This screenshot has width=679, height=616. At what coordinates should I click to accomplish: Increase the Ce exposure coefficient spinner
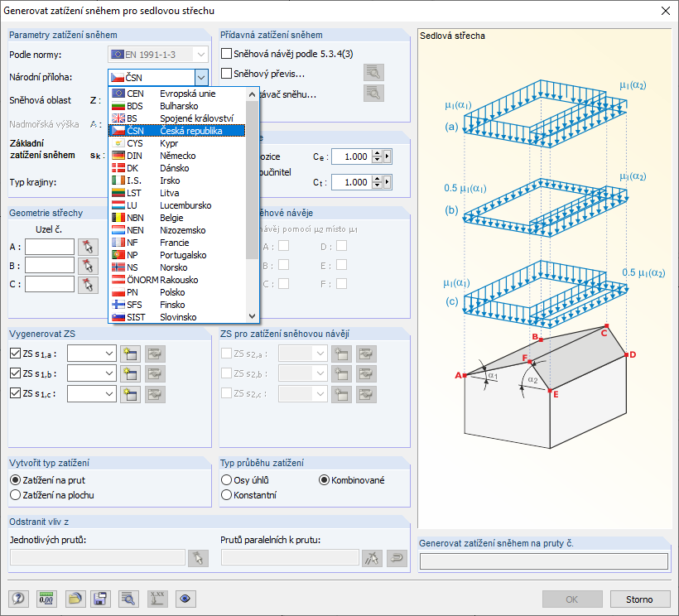coord(377,153)
